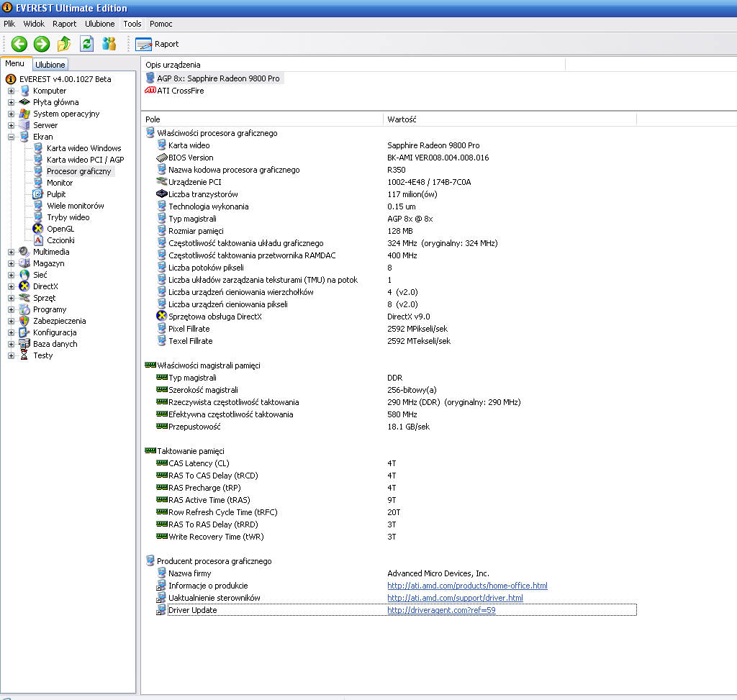
Task: Select Procesor graficzny tree item
Action: click(79, 171)
